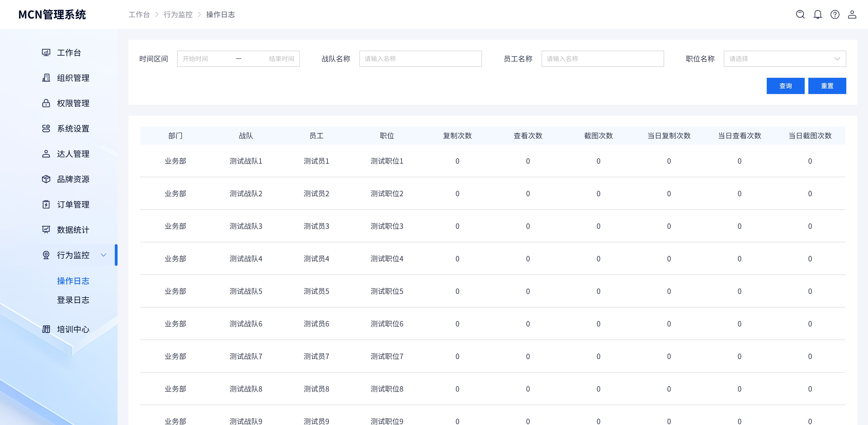Click the 数据统计 chart icon
868x425 pixels.
[46, 229]
